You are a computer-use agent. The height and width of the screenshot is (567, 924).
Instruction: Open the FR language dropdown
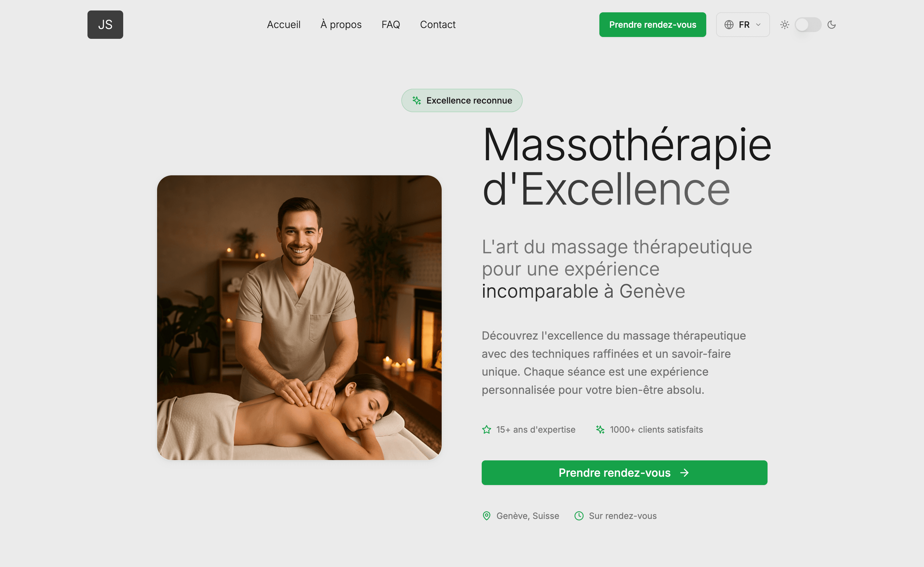point(743,25)
